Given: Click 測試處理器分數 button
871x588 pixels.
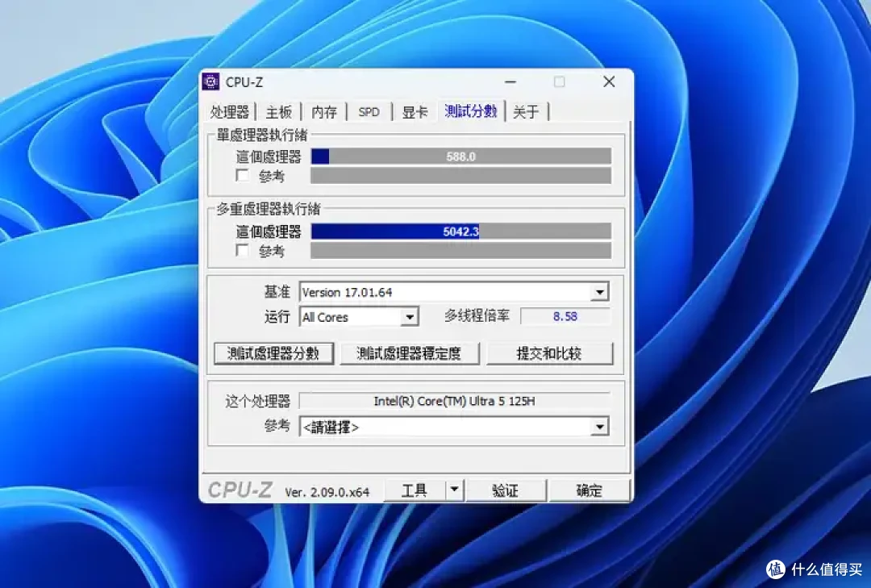Looking at the screenshot, I should coord(274,353).
